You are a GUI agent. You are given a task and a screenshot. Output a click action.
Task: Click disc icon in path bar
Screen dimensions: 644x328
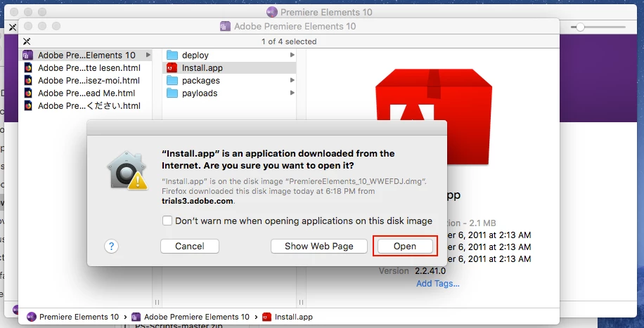tap(31, 317)
